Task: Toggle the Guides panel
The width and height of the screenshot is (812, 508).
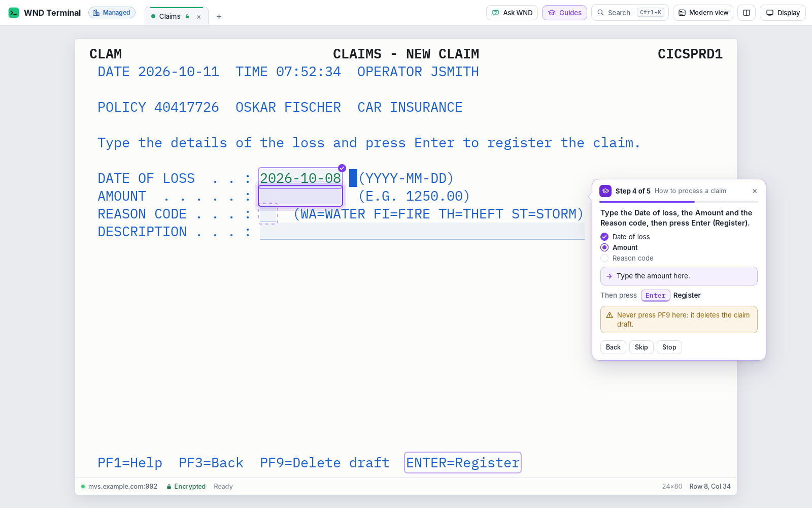Action: click(564, 13)
